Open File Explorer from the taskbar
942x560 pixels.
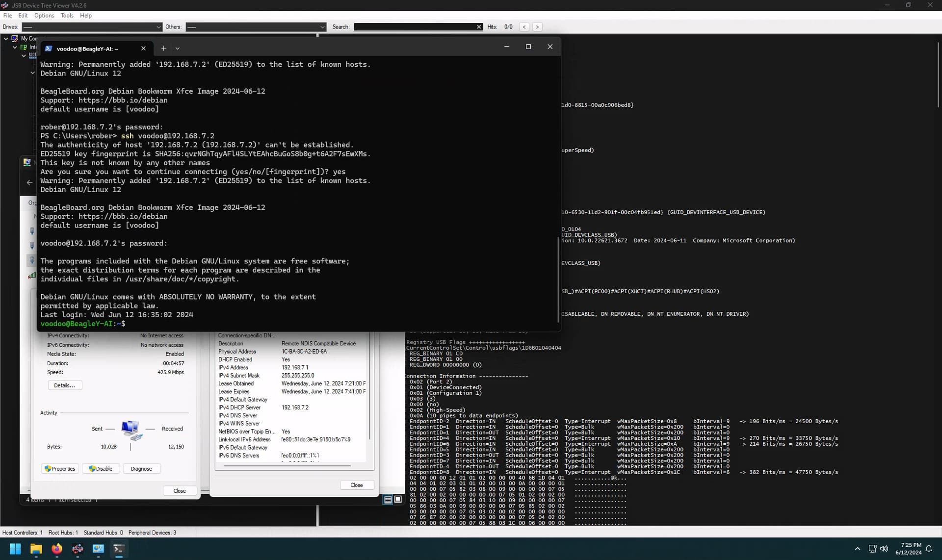[36, 549]
